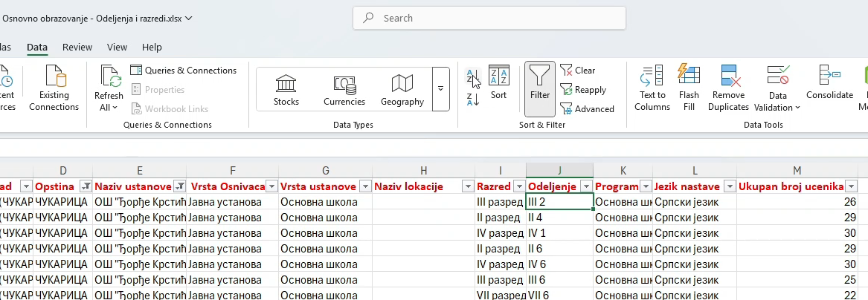Select cell containing 'IV 1'
Viewport: 868px width, 300px height.
tap(559, 233)
